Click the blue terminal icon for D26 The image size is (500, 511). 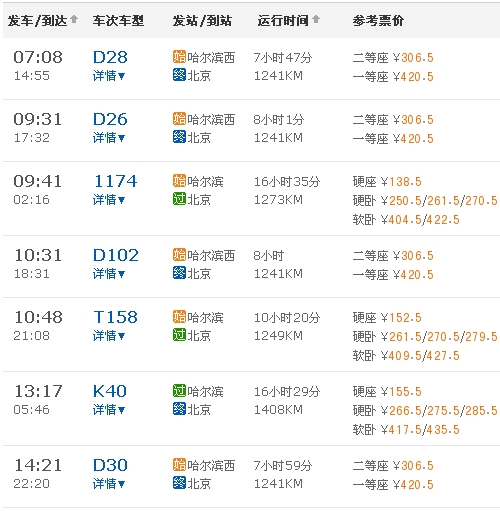pyautogui.click(x=179, y=137)
